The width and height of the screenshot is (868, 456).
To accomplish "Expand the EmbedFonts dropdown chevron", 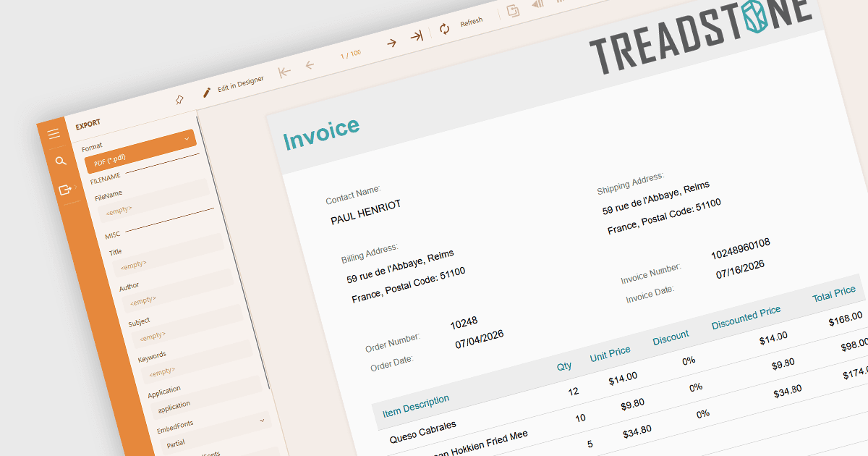I will [262, 419].
